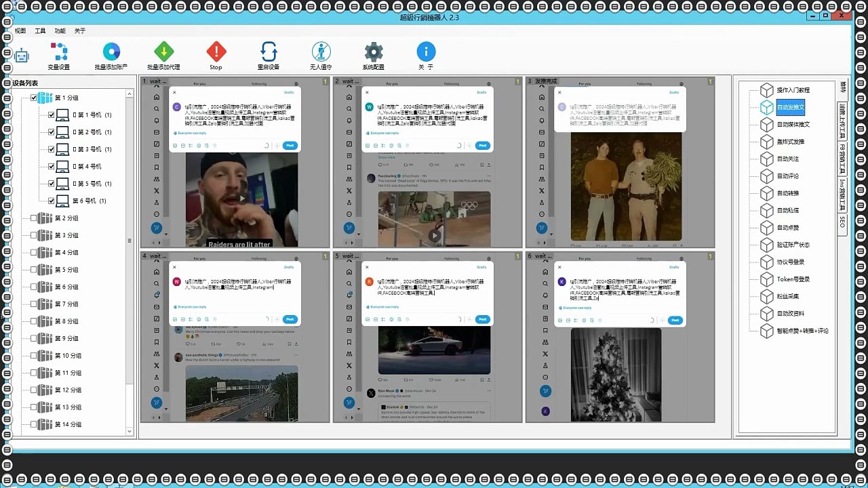Click the 批量添加账户 toolbar icon
Screen dimensions: 868x488
(x=111, y=52)
